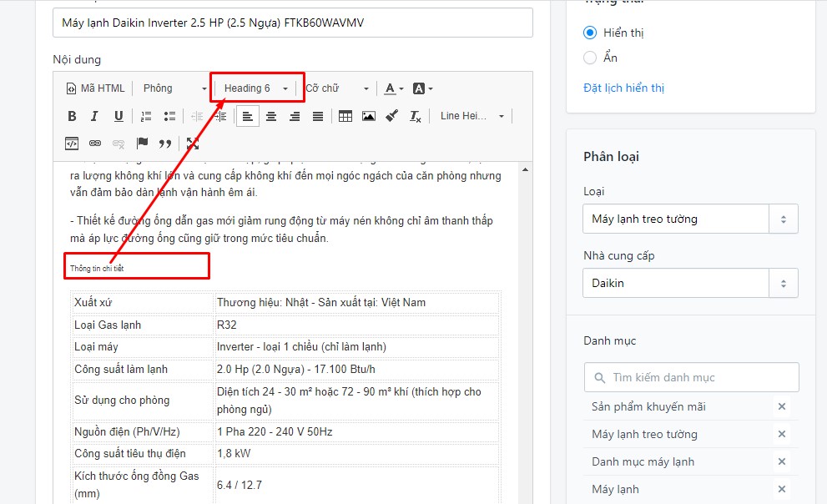827x504 pixels.
Task: Toggle bold formatting
Action: (73, 116)
